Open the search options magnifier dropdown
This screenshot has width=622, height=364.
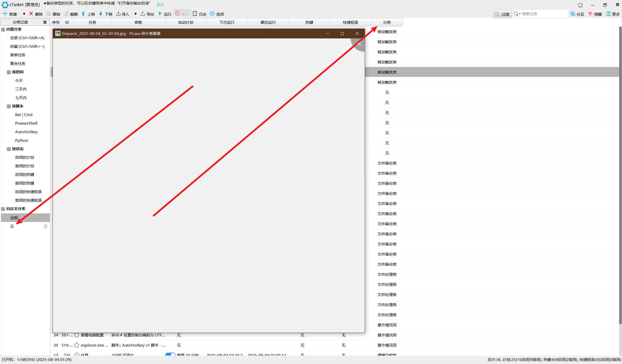click(517, 14)
